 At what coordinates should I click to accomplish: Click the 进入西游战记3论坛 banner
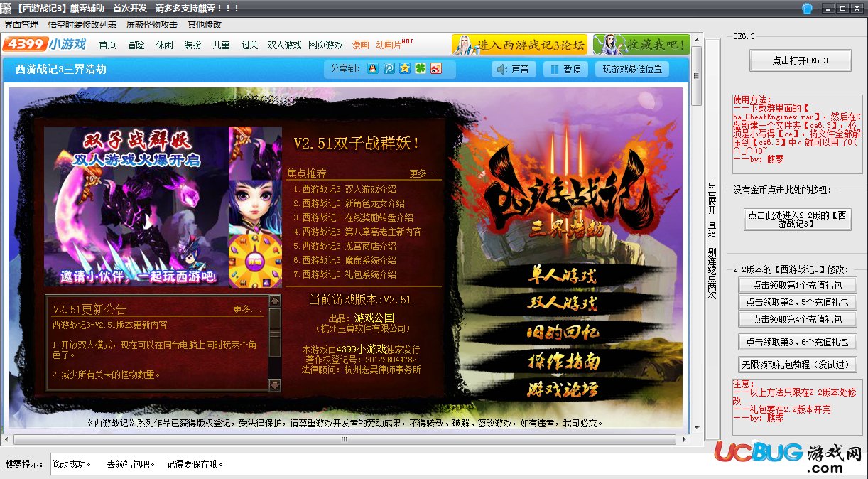click(x=519, y=45)
